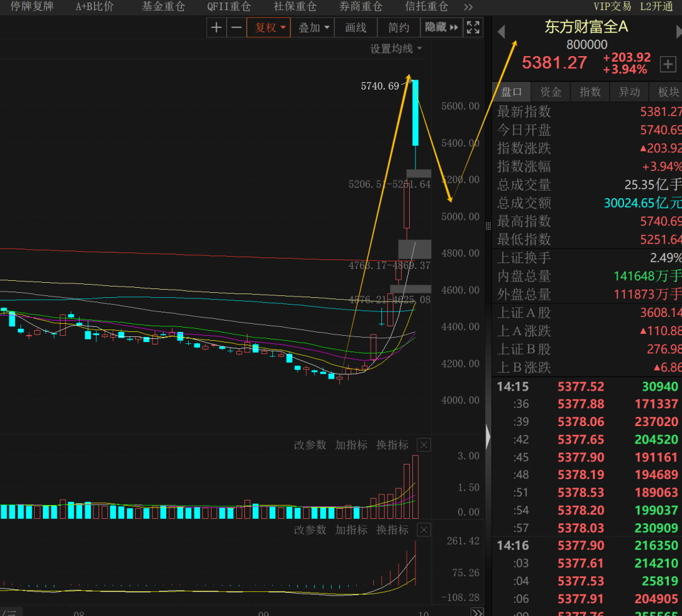This screenshot has height=616, width=682.
Task: Click the 指数涨幅 row
Action: tap(587, 167)
